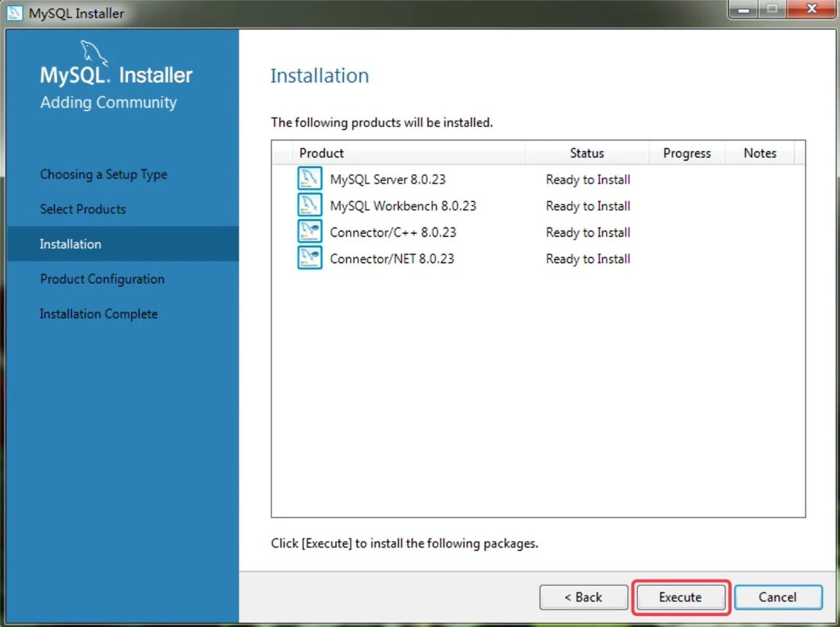Click Ready to Install status for Connector/NET
The height and width of the screenshot is (627, 840).
(588, 259)
